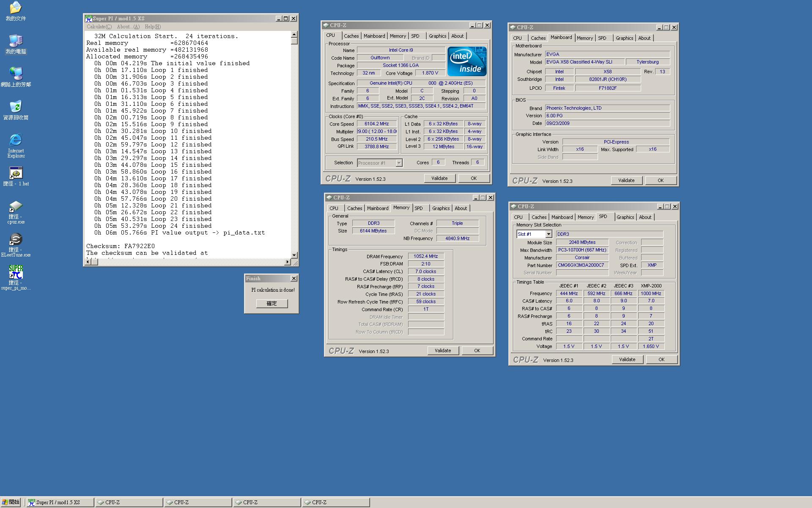Click Validate in the Mainboard window

coord(626,180)
